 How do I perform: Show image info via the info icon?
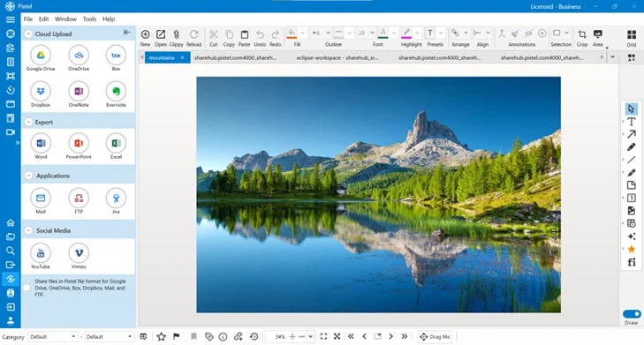(223, 337)
